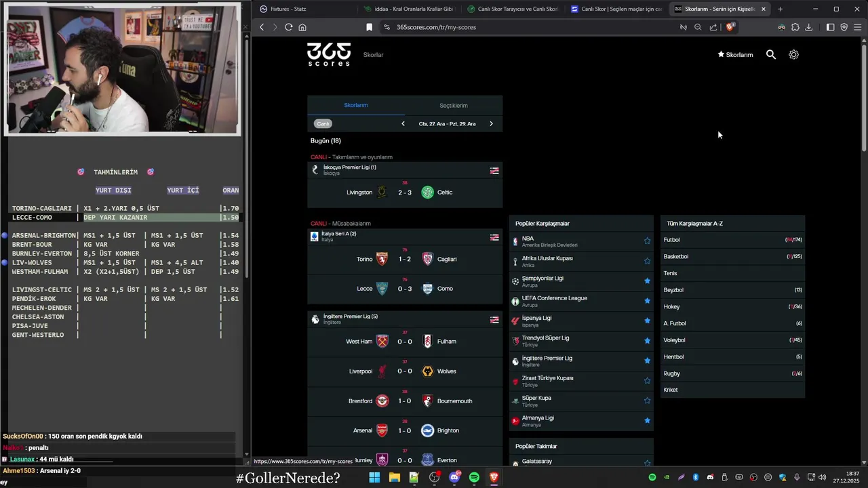Open the browser downloads icon
The image size is (868, 488).
(x=808, y=27)
